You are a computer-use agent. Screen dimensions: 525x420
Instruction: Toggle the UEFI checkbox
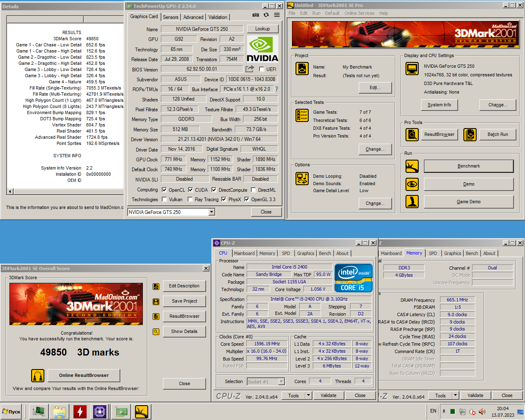261,69
